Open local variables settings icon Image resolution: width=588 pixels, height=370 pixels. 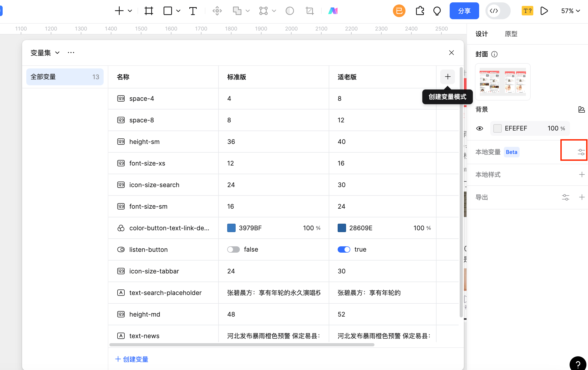click(x=581, y=152)
